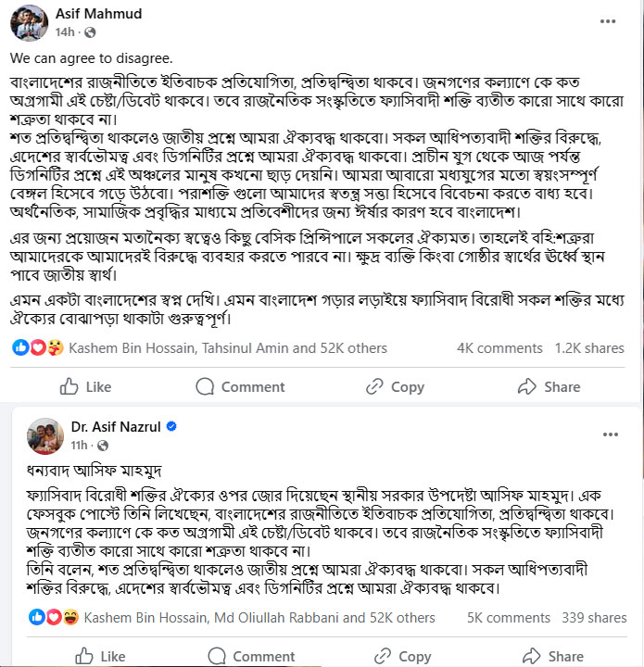Image resolution: width=644 pixels, height=667 pixels.
Task: Show the 5K comments on second post
Action: 509,617
